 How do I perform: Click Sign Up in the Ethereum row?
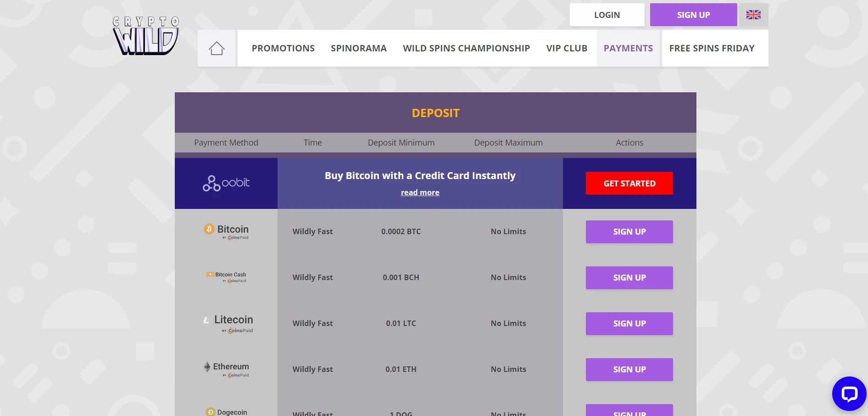point(629,370)
